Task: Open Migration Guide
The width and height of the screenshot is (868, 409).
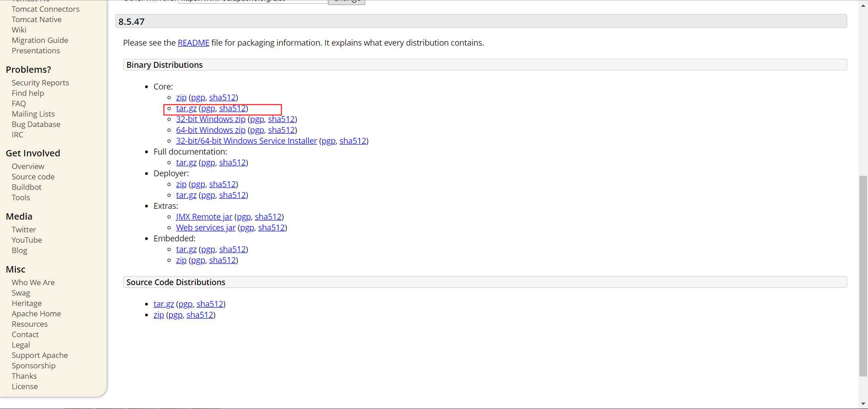Action: (40, 40)
